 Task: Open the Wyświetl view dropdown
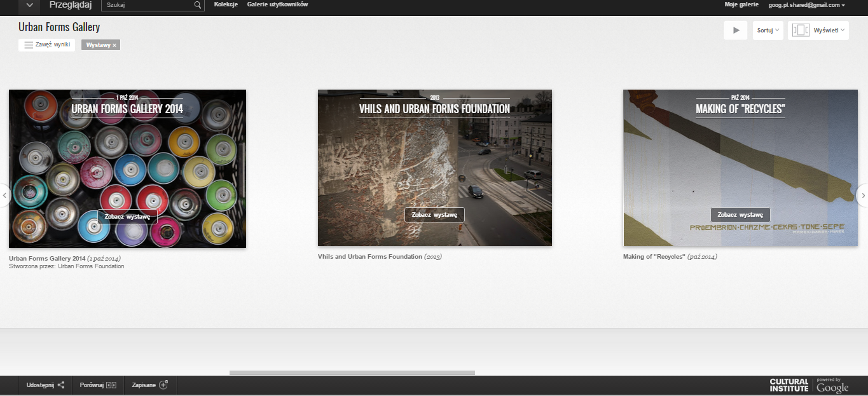818,30
